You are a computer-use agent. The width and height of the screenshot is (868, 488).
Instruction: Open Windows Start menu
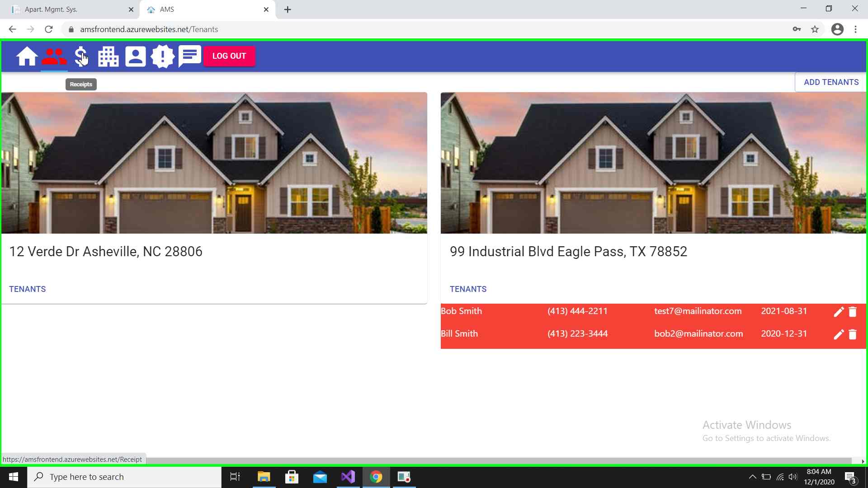(14, 477)
